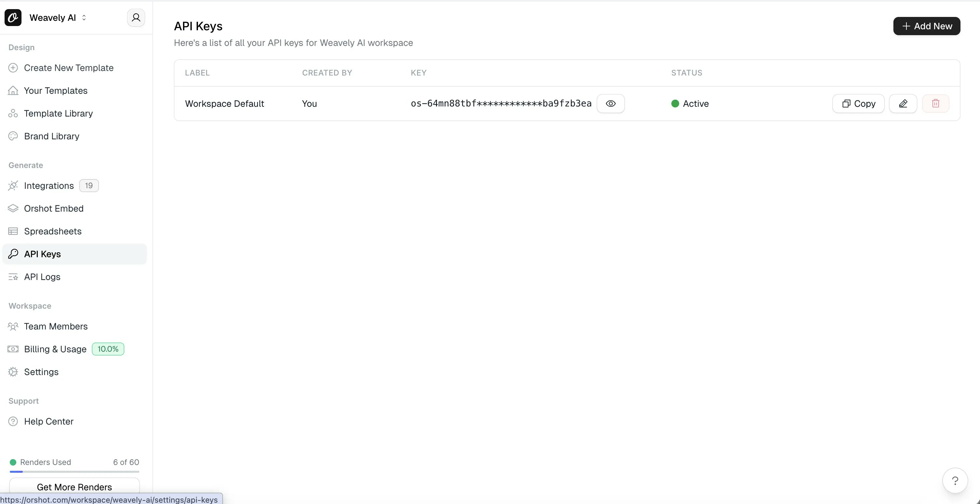Click the Create New Template plus icon
The image size is (980, 504).
13,68
